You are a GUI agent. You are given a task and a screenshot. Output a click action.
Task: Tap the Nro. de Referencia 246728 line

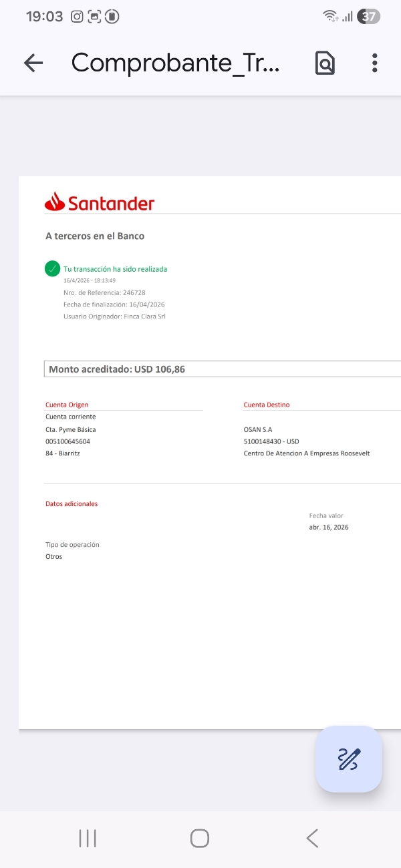tap(104, 292)
